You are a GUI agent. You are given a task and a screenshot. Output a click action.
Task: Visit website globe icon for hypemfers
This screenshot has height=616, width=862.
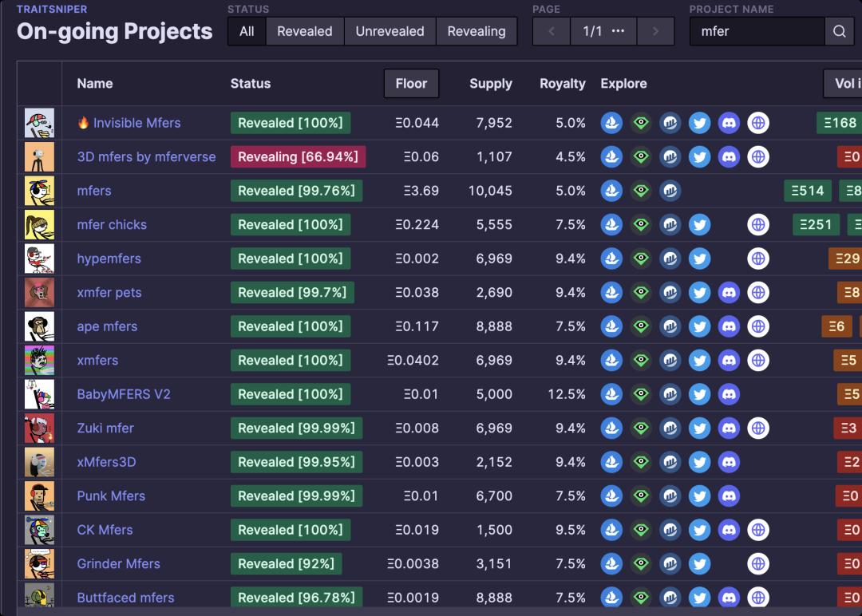point(758,259)
